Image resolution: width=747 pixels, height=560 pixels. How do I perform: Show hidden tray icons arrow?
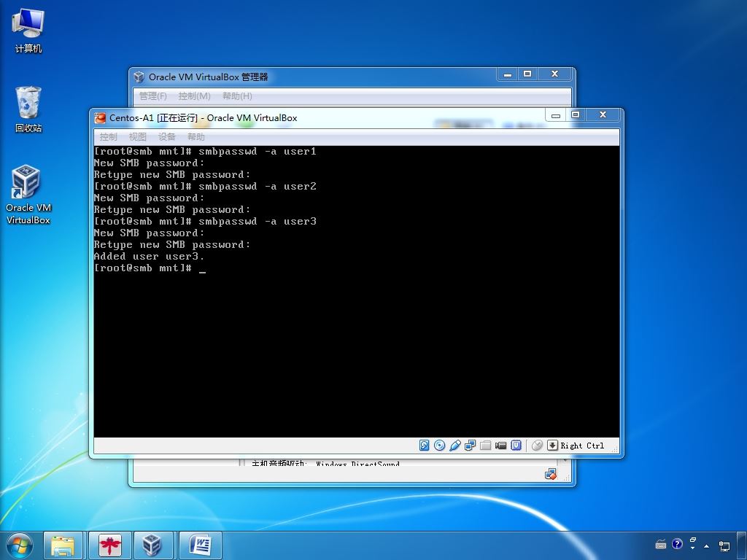point(706,546)
